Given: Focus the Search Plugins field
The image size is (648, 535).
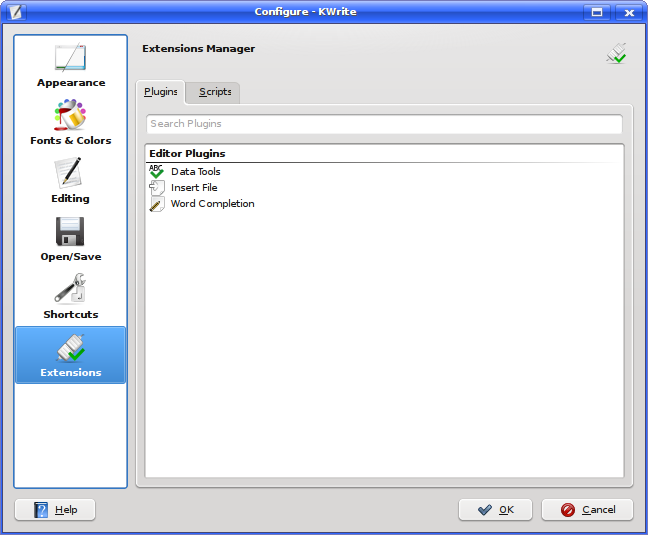Looking at the screenshot, I should (384, 124).
